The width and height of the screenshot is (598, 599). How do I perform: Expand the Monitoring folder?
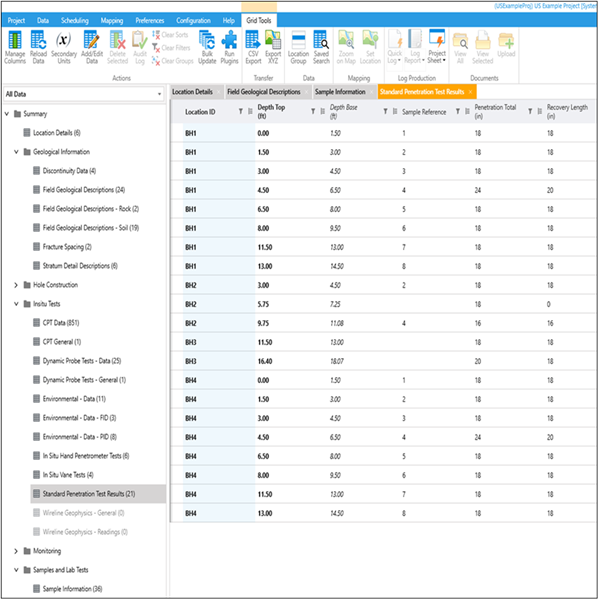click(16, 551)
